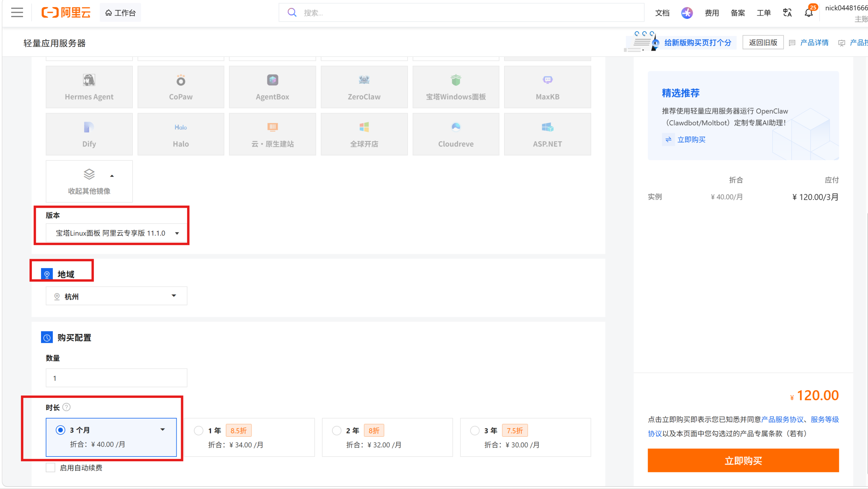The image size is (868, 489).
Task: Click the 7.5折 discount tag
Action: 515,430
